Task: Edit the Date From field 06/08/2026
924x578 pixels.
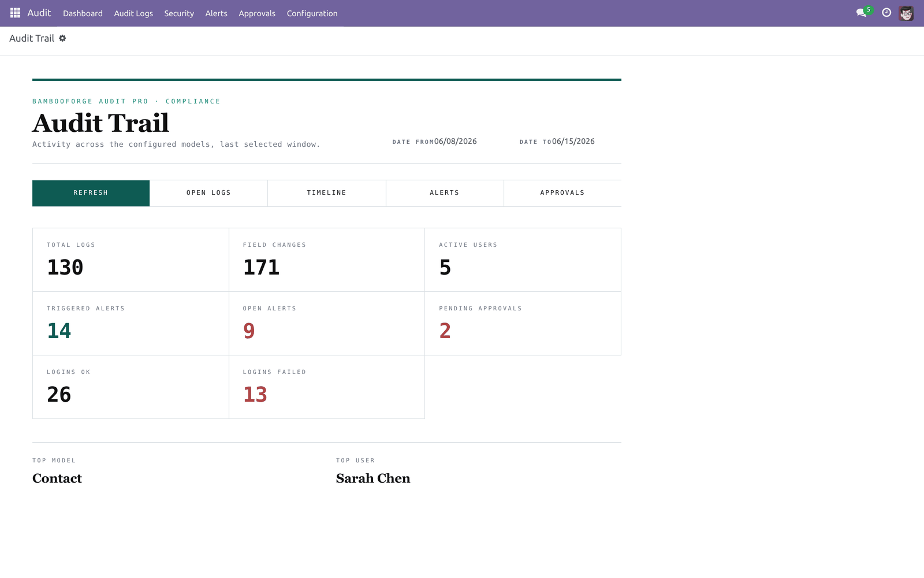Action: tap(456, 142)
